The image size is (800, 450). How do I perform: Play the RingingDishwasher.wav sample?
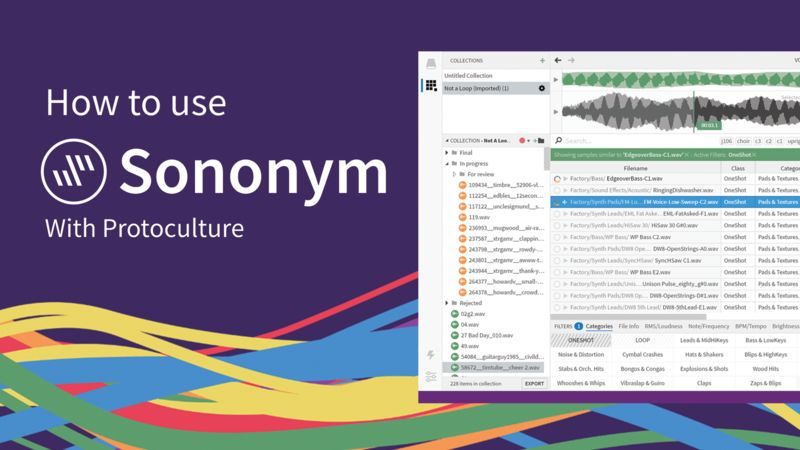(565, 190)
